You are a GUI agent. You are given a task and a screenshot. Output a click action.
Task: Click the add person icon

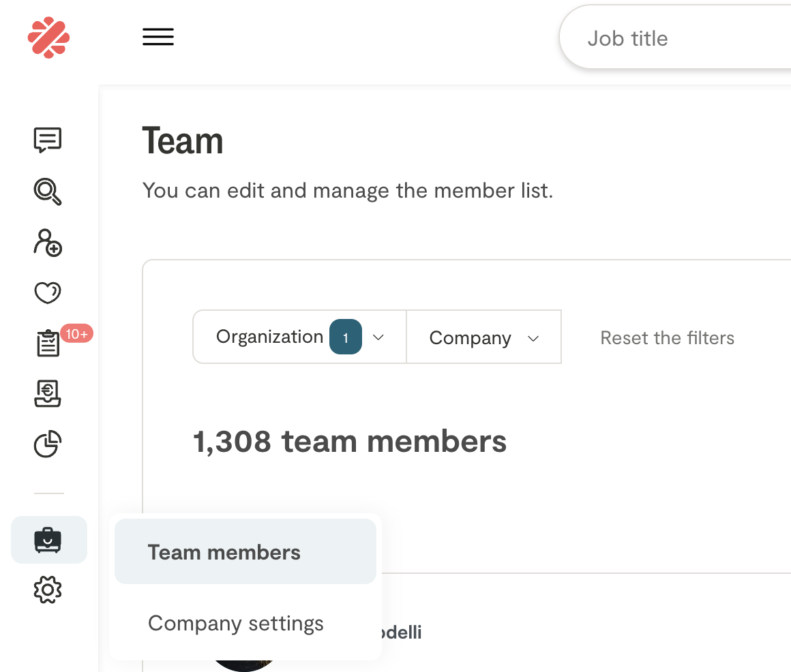48,243
